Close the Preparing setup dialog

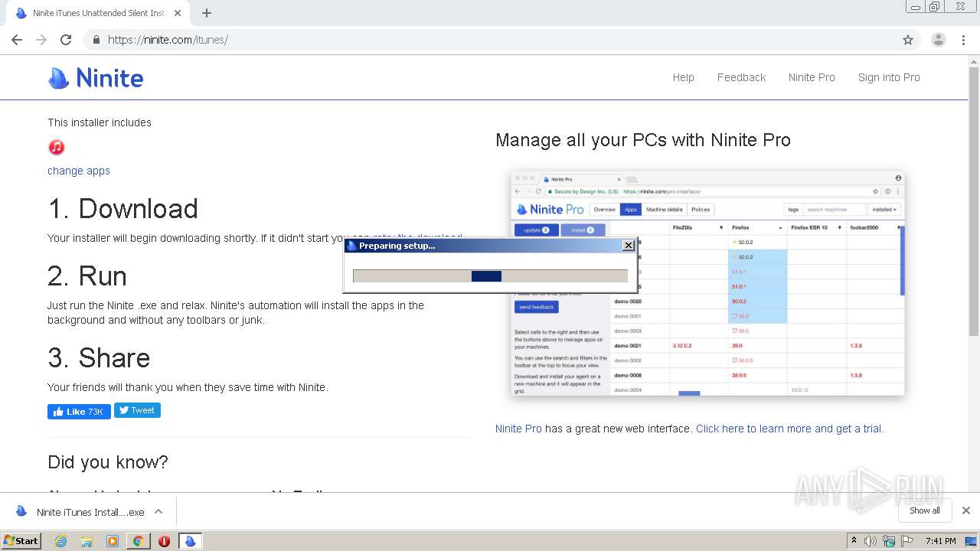[629, 245]
